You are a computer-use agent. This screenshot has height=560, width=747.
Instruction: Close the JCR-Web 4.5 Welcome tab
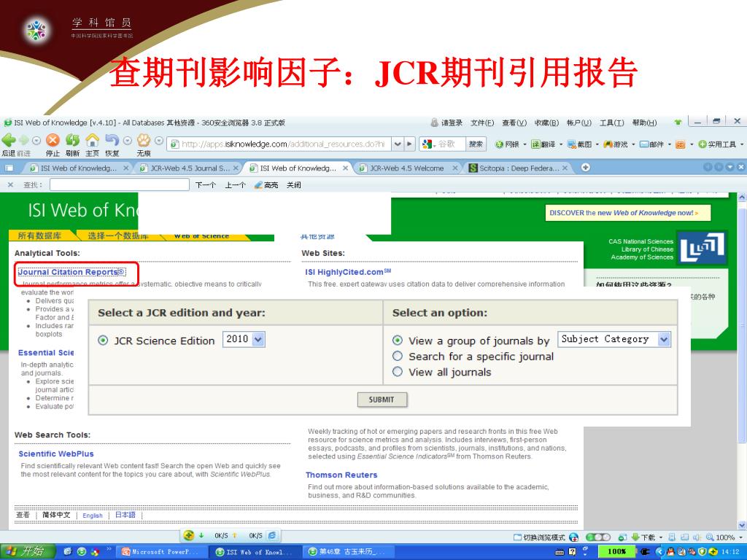pos(455,168)
